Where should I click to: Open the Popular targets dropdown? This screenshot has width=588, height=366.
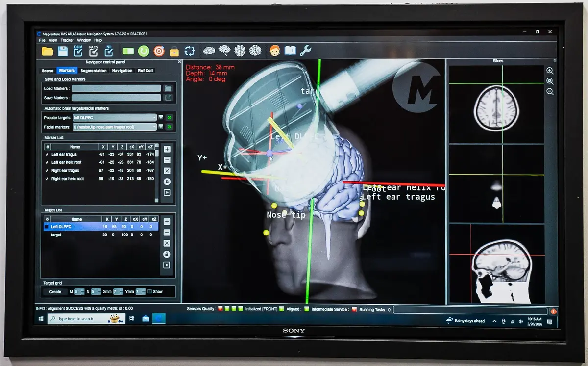click(x=115, y=118)
